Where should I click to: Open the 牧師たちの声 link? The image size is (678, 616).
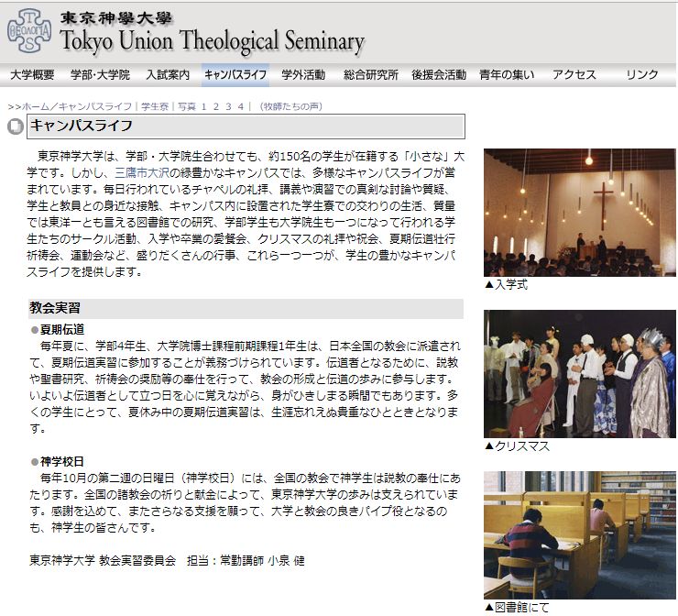tap(291, 106)
